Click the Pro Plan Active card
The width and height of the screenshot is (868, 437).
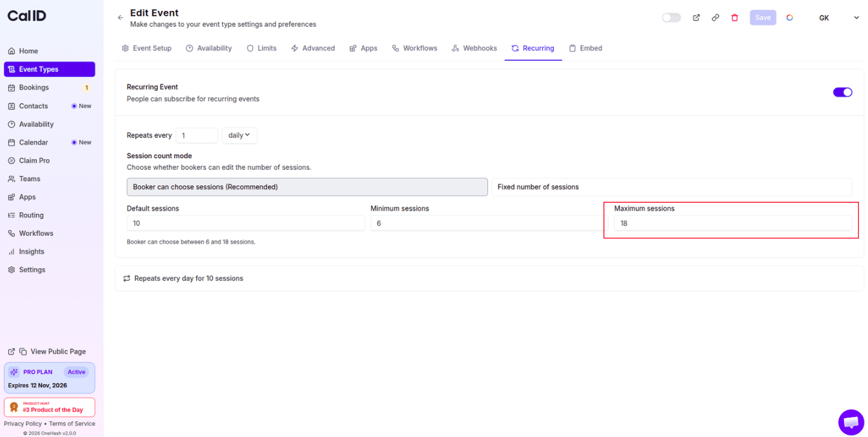point(49,378)
